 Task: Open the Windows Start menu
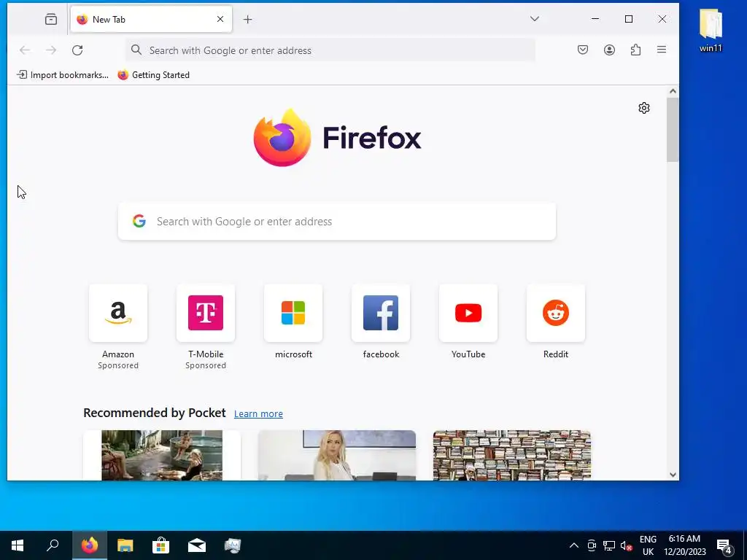coord(18,545)
